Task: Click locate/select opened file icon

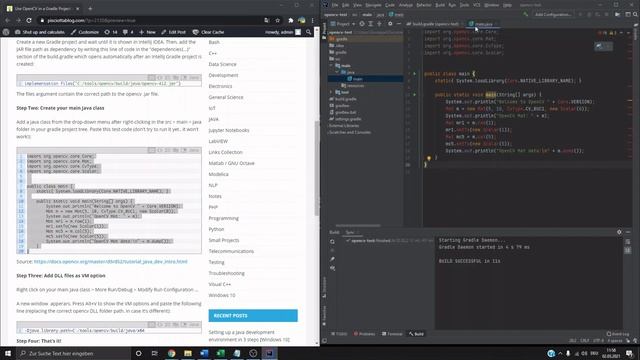Action: (362, 24)
